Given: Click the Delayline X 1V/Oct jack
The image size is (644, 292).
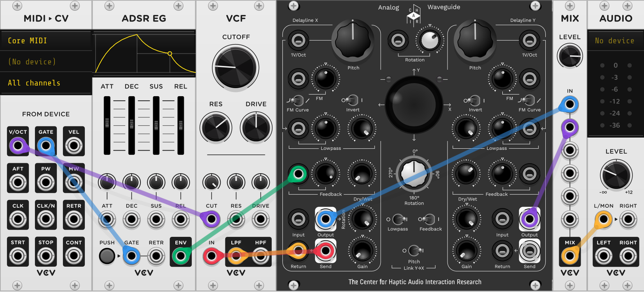Looking at the screenshot, I should [298, 41].
